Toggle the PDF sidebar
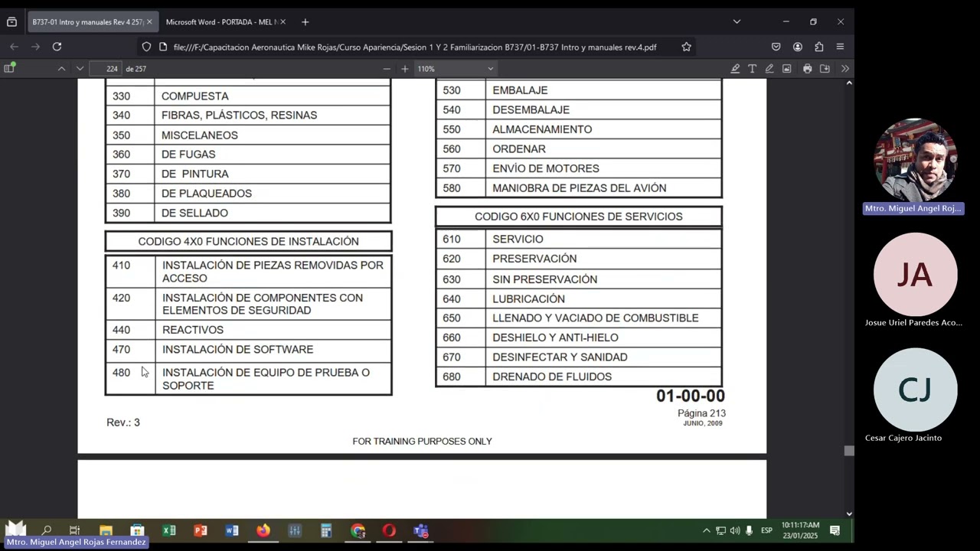The image size is (980, 551). (9, 69)
